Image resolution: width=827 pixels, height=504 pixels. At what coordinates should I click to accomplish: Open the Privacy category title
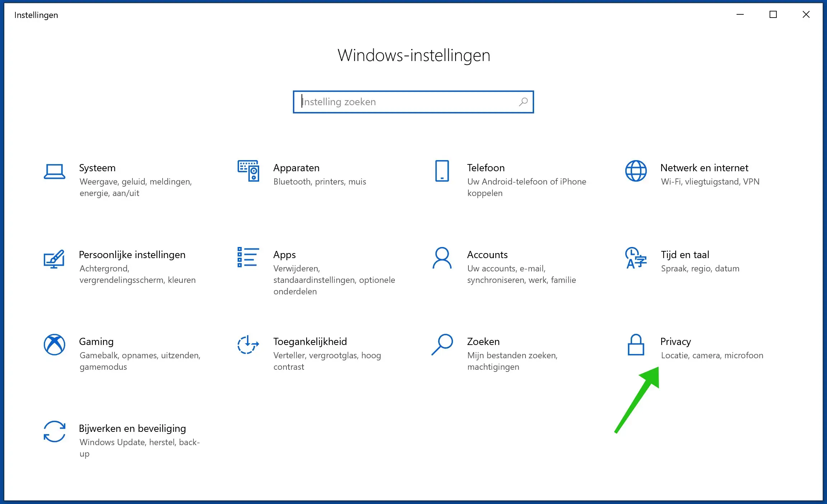676,341
